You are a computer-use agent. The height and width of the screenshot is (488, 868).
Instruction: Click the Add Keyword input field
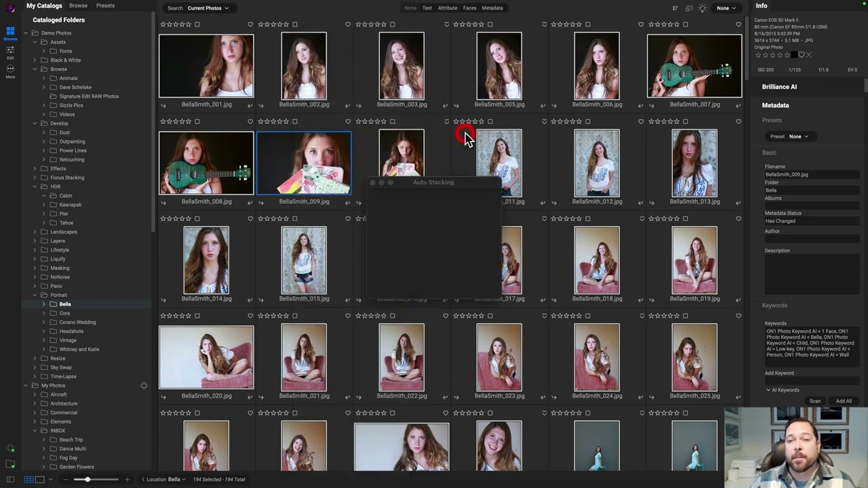812,381
